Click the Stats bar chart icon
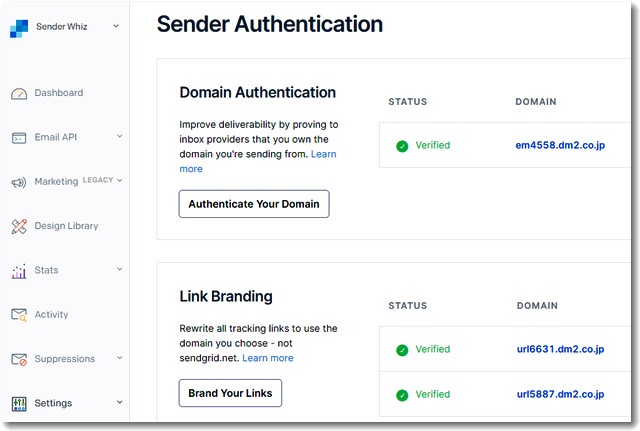 [19, 271]
